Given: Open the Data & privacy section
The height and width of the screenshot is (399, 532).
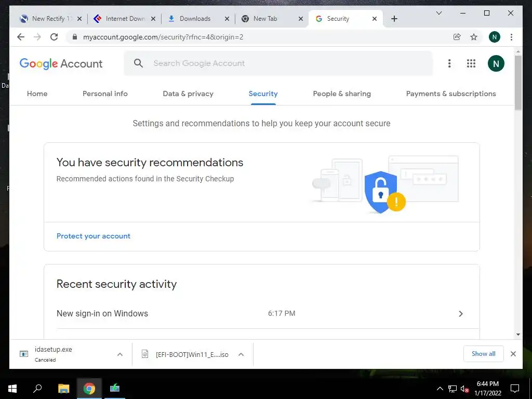Looking at the screenshot, I should coord(188,94).
